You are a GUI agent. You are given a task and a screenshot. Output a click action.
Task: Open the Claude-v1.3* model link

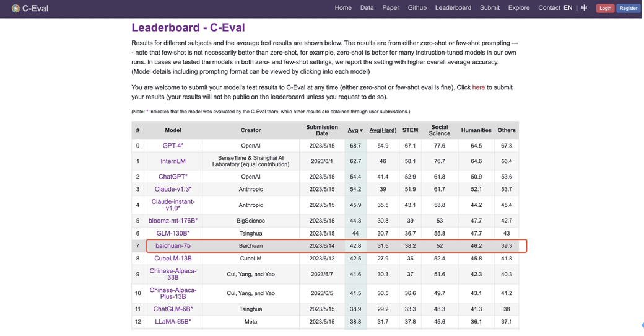173,189
